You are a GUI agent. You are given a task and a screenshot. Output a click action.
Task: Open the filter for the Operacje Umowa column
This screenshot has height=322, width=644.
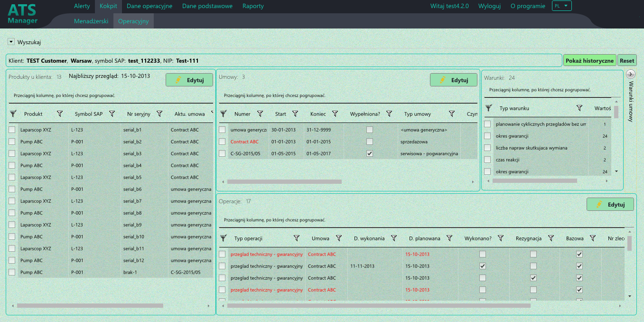tap(339, 238)
